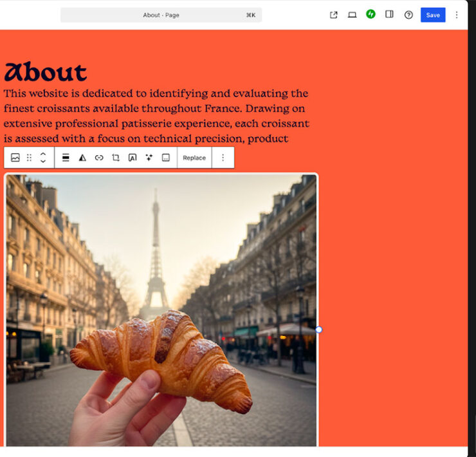
Task: Click the paragraph starting 'This website is dedicated'
Action: pos(156,116)
